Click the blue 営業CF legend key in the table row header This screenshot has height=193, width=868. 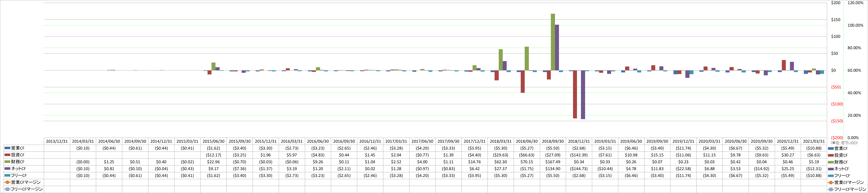[7, 148]
